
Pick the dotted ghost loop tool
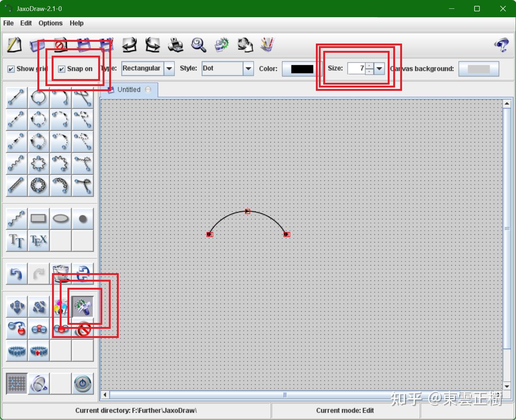point(38,142)
